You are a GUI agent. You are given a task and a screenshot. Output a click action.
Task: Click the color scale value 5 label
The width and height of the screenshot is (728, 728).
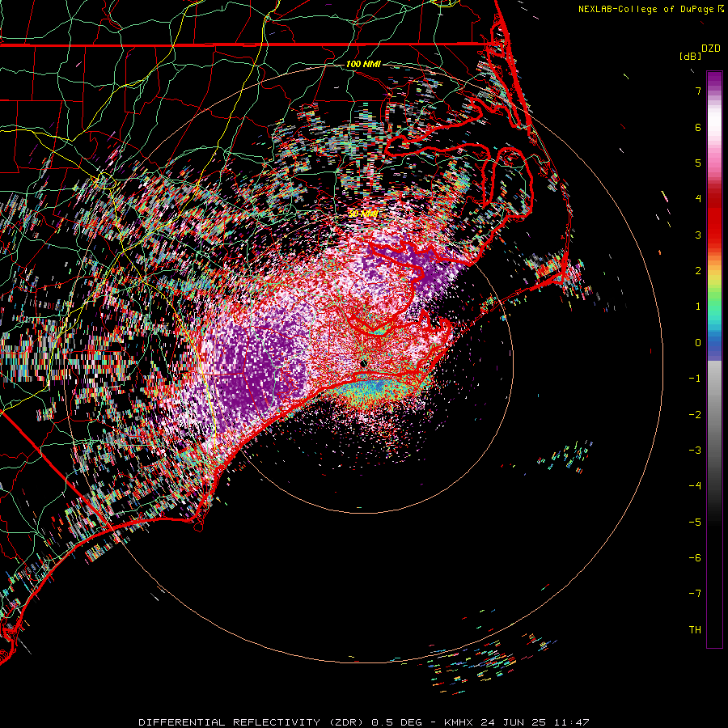pyautogui.click(x=698, y=163)
